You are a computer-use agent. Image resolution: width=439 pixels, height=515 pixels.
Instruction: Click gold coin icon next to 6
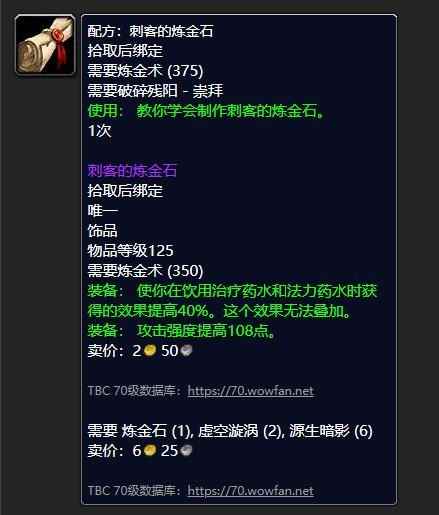(x=150, y=450)
